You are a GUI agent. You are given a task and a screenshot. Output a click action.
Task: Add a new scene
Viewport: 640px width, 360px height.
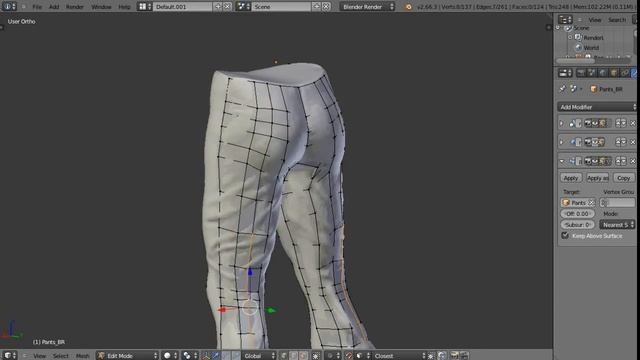(316, 7)
